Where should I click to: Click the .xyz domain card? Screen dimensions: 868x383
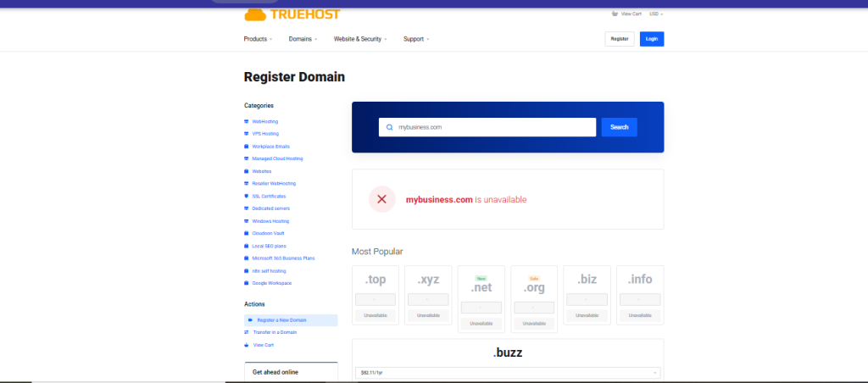pos(428,295)
